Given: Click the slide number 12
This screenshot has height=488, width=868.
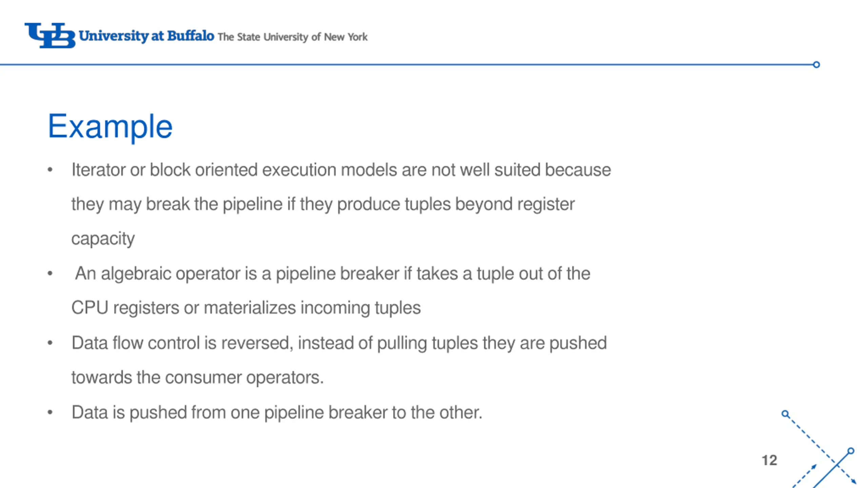Looking at the screenshot, I should [x=769, y=460].
